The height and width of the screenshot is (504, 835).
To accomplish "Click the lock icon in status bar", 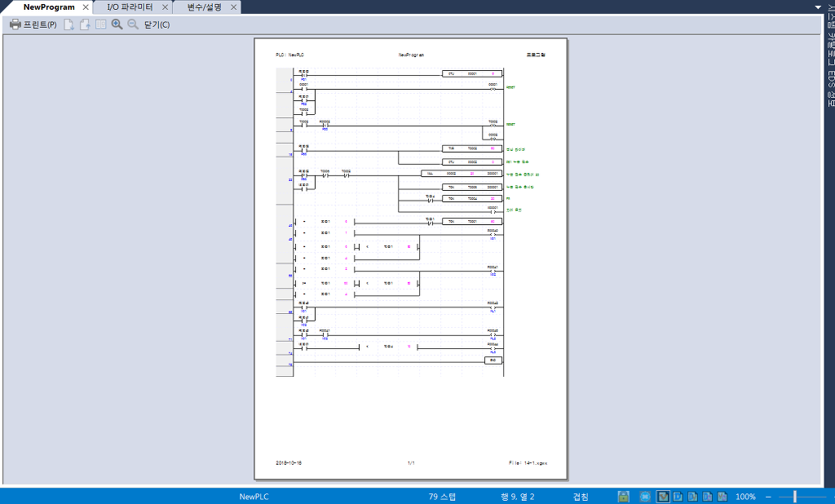I will pos(624,497).
